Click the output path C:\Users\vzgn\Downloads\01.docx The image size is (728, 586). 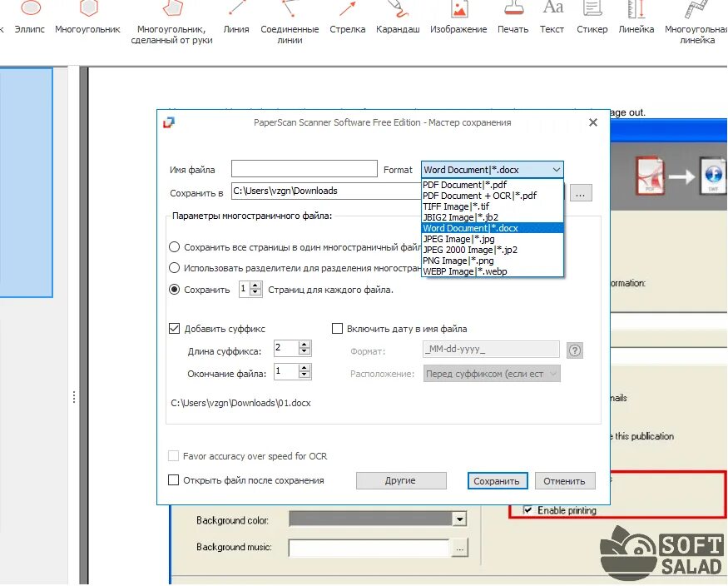click(x=241, y=403)
